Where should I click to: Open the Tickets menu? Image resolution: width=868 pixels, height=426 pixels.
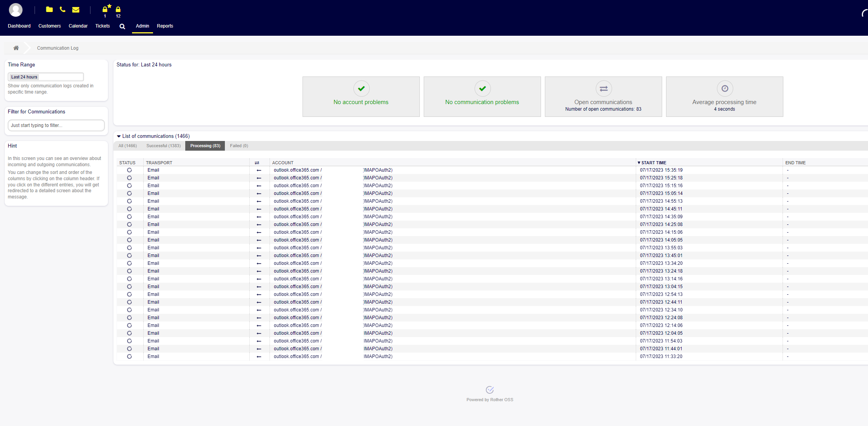coord(103,26)
